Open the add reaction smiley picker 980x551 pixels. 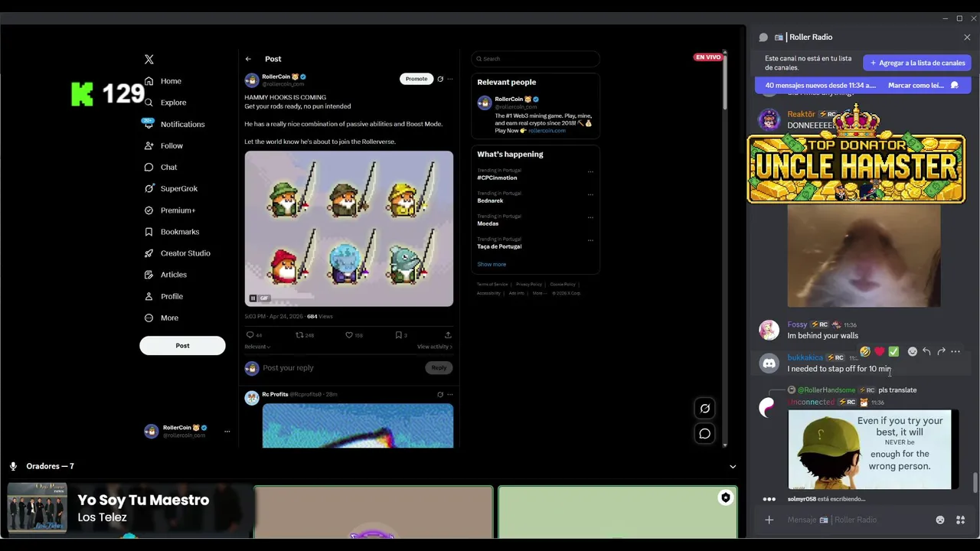[912, 352]
